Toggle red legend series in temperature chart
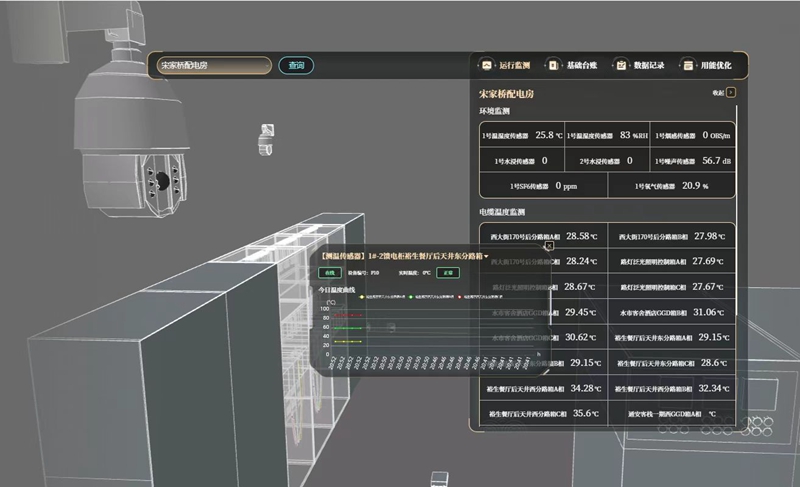The width and height of the screenshot is (800, 487). (459, 297)
